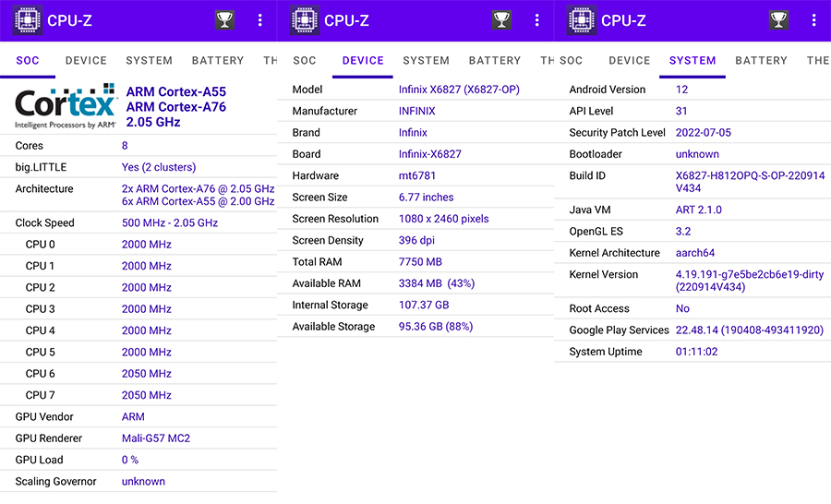Viewport: 831px width, 504px height.
Task: Switch to SYSTEM tab in middle panel
Action: click(x=426, y=60)
